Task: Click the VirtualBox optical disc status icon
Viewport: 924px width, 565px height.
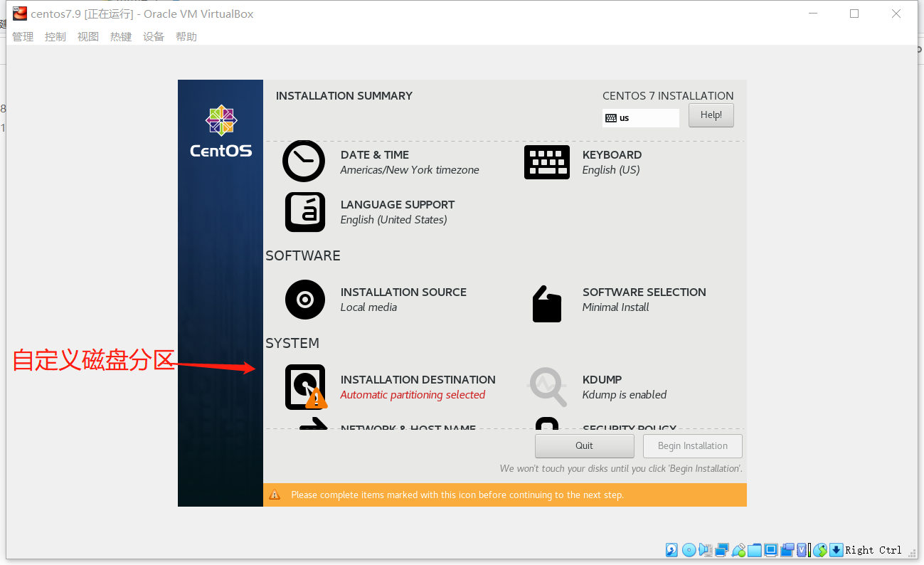Action: coord(689,550)
